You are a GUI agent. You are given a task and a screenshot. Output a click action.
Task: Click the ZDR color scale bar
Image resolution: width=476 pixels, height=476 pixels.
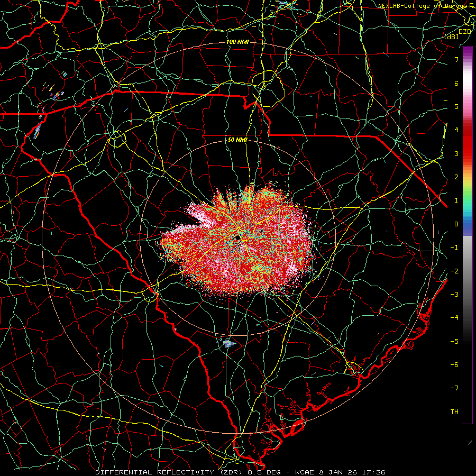coord(467,235)
